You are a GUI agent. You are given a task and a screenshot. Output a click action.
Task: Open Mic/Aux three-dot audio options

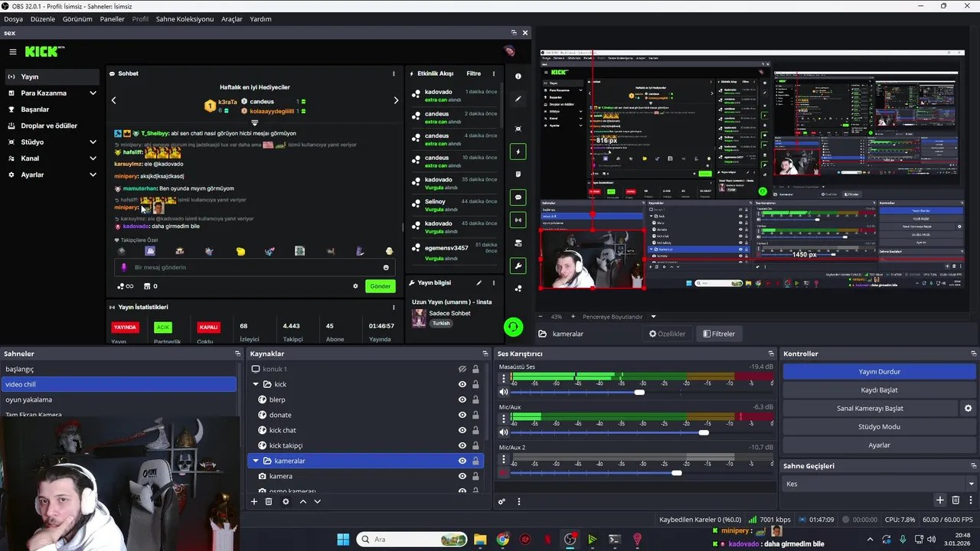pos(504,419)
